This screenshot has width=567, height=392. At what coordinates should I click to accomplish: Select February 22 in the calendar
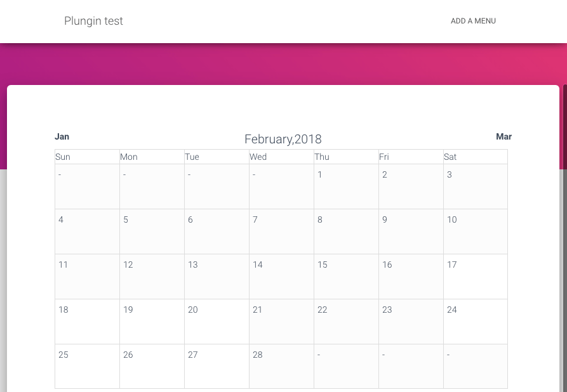click(x=346, y=322)
